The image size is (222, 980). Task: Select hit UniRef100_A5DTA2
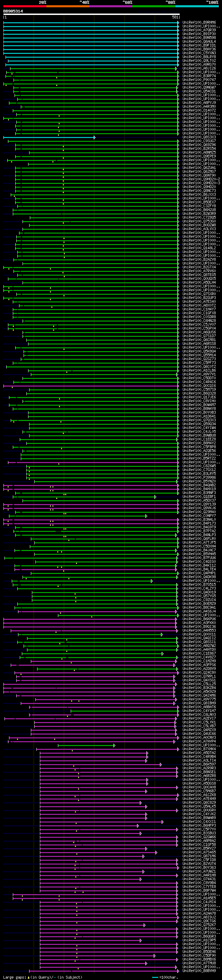click(x=199, y=753)
